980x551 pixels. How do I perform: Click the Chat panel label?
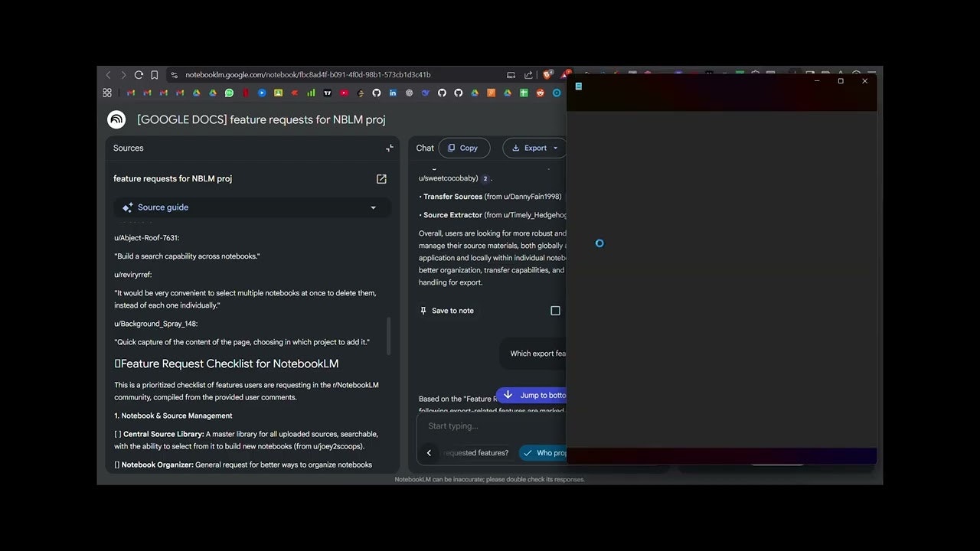425,148
